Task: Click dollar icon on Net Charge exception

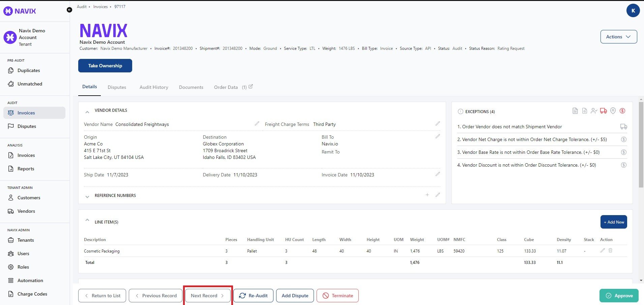Action: 624,139
